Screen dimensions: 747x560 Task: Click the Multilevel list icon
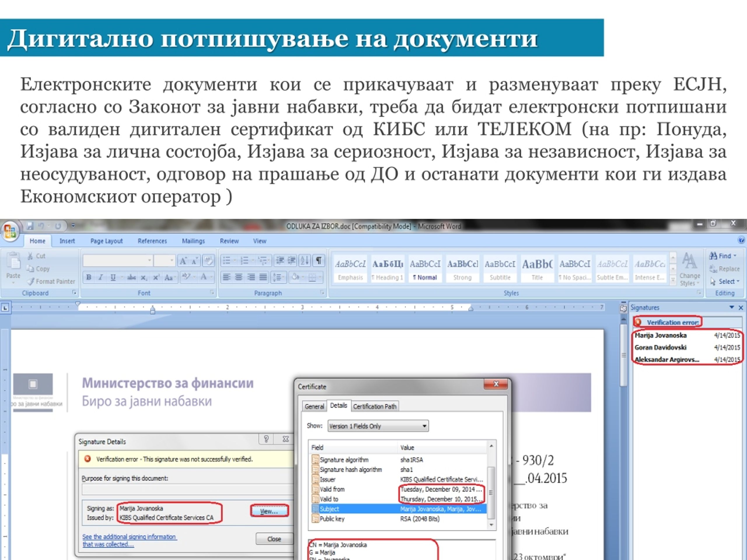[262, 260]
